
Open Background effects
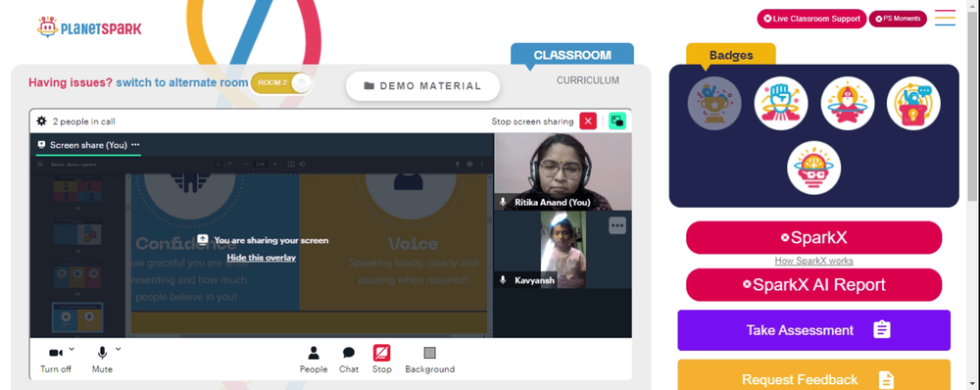pos(430,360)
